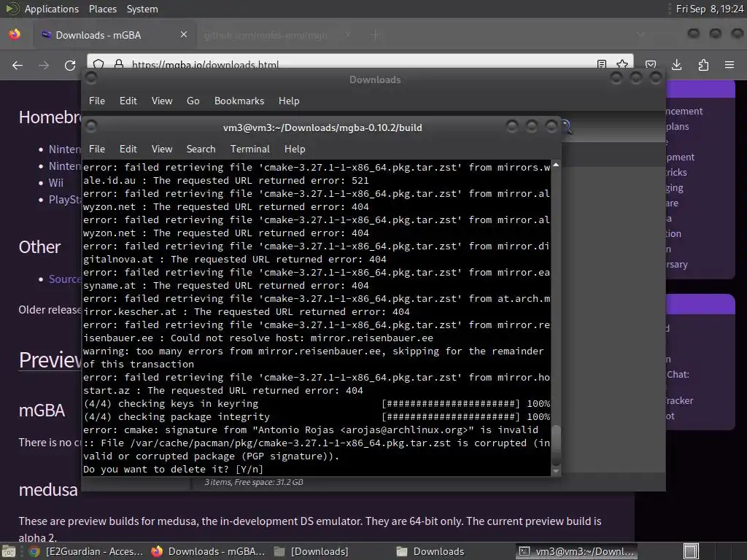Open the terminal Help menu
Viewport: 747px width, 560px height.
click(295, 149)
